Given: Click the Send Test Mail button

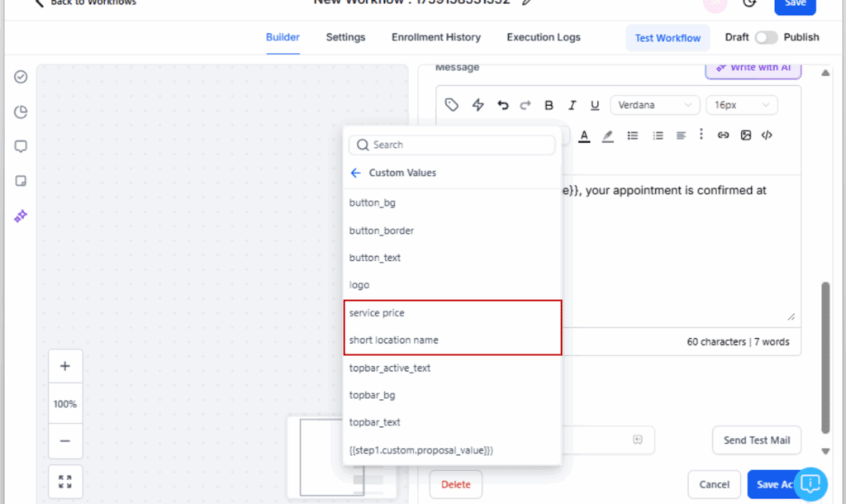Looking at the screenshot, I should 757,440.
